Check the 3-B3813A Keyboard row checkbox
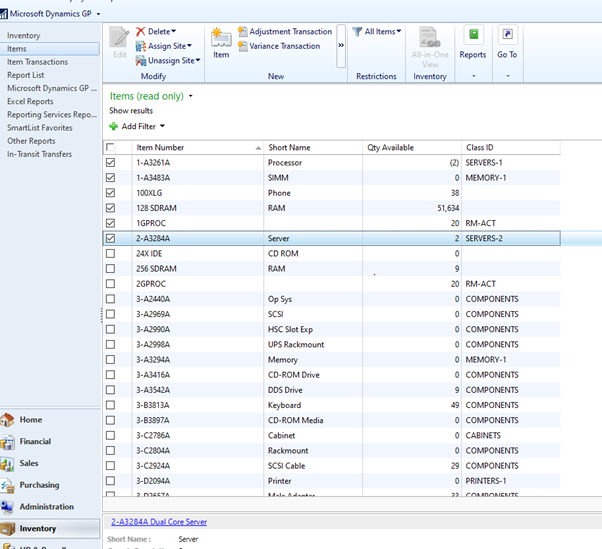Viewport: 602px width, 549px height. [111, 405]
